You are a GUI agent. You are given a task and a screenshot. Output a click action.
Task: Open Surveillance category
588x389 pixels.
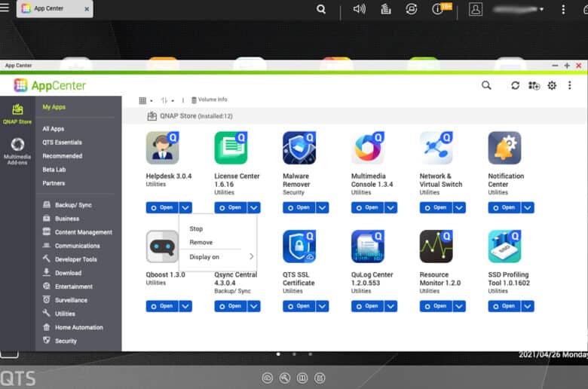[x=66, y=300]
